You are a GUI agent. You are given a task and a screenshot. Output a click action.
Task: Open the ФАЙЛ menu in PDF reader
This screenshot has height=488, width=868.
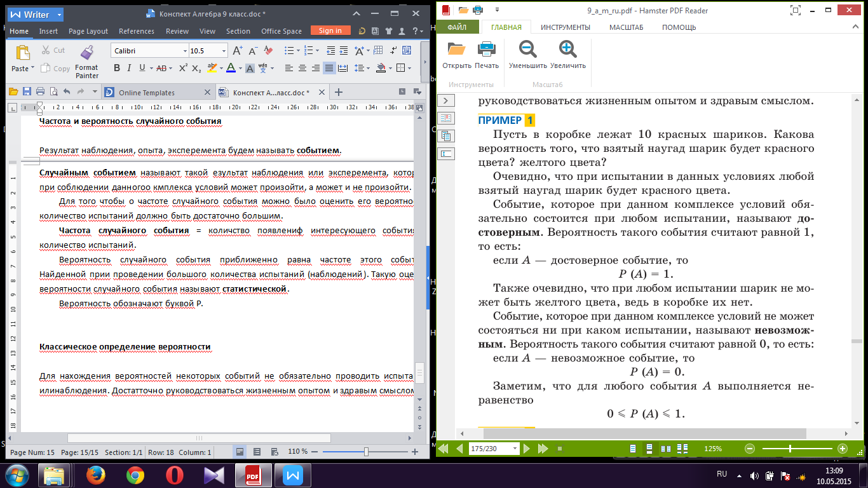click(x=457, y=27)
